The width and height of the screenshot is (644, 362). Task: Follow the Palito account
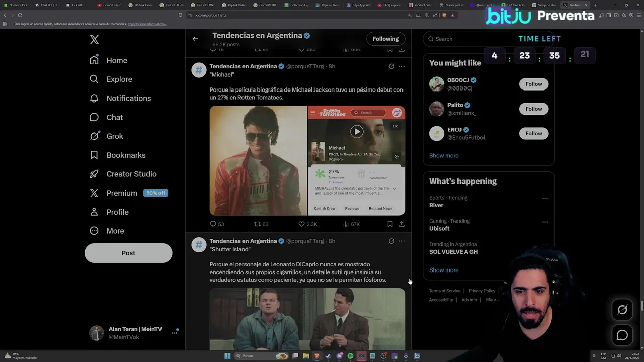534,109
